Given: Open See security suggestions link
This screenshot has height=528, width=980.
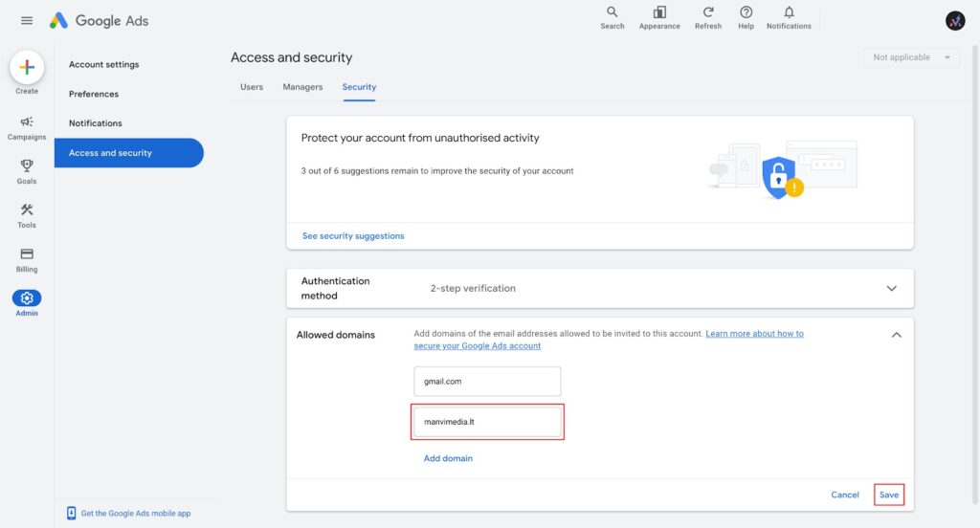Looking at the screenshot, I should click(x=353, y=235).
